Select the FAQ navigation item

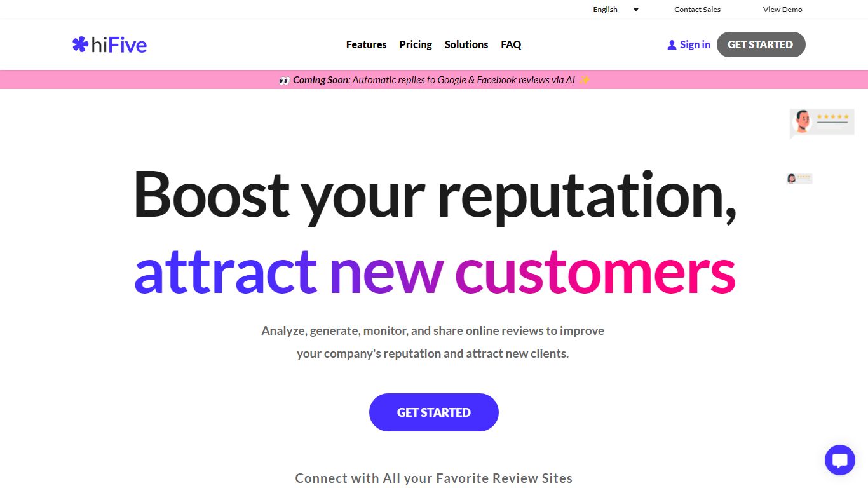(511, 44)
